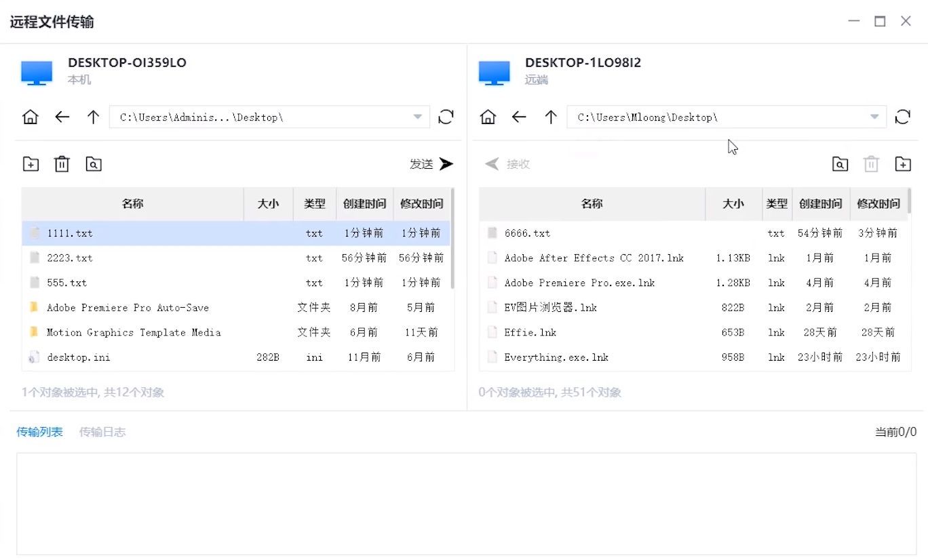Click the desktop.ini file icon
This screenshot has height=560, width=928.
[34, 357]
